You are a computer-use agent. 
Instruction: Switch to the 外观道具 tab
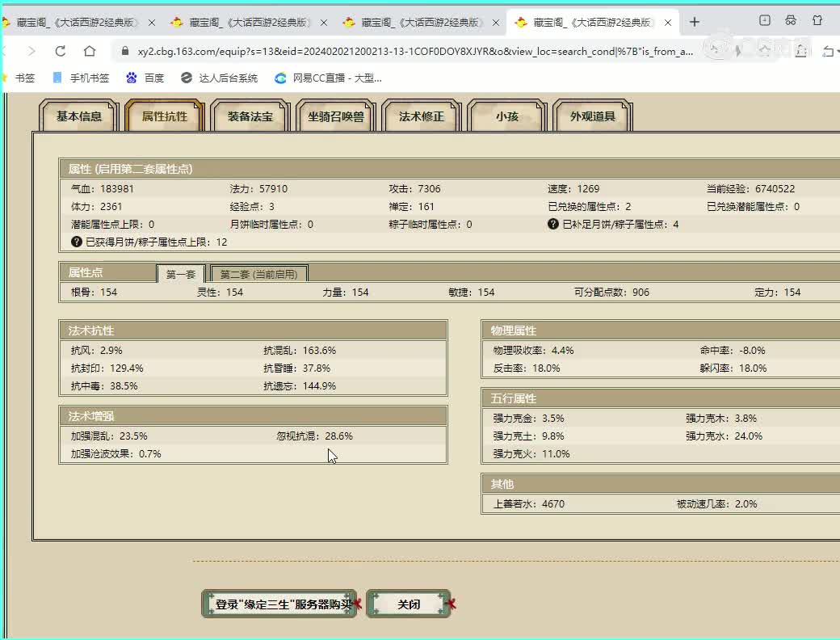click(x=593, y=116)
